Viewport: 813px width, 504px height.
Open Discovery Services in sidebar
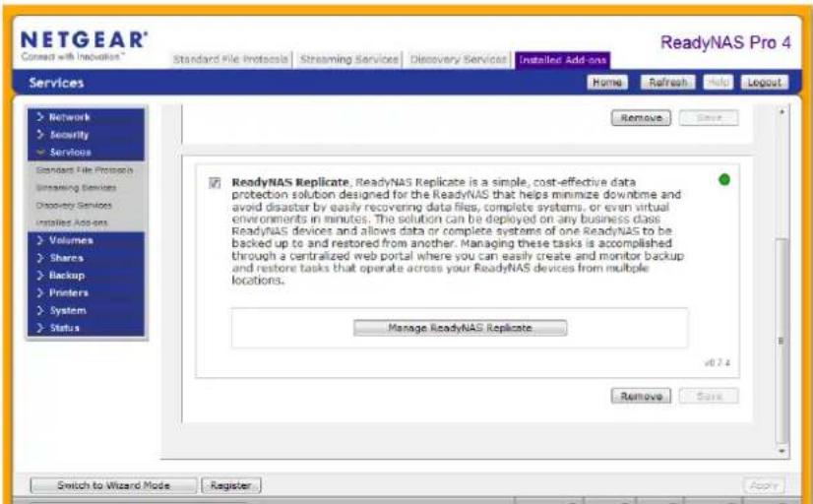74,206
